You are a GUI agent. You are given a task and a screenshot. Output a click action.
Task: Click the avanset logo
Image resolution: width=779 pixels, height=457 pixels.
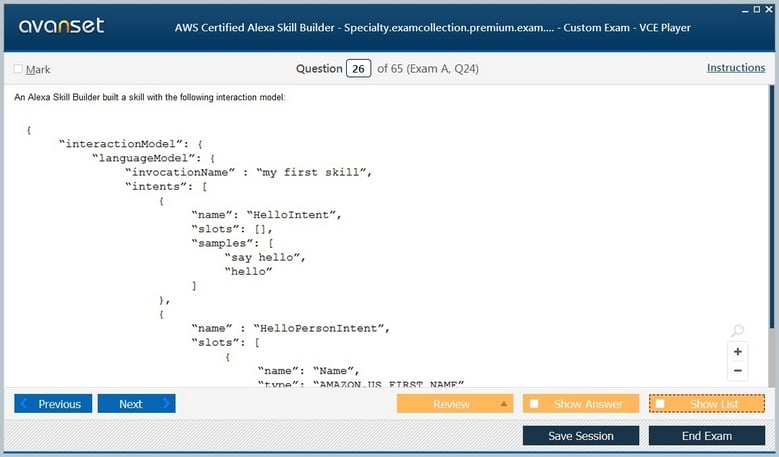pyautogui.click(x=62, y=25)
